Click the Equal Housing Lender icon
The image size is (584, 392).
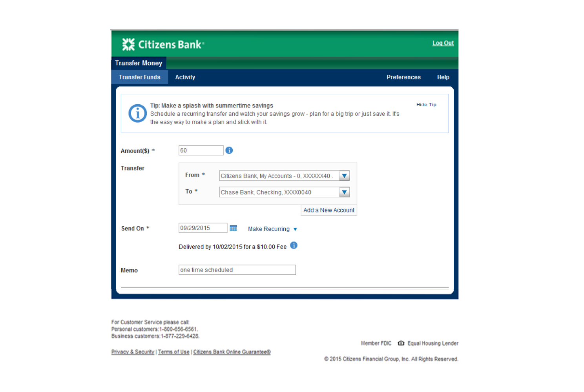click(401, 343)
